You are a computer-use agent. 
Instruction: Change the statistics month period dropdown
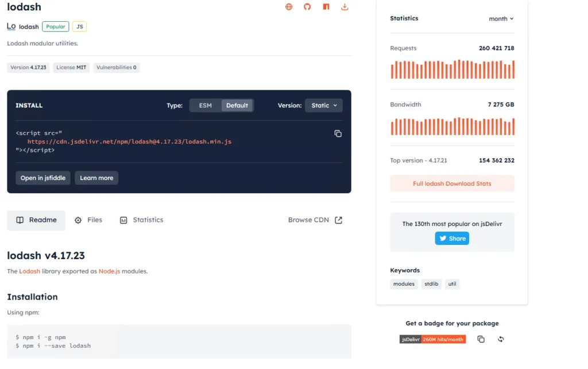tap(501, 18)
